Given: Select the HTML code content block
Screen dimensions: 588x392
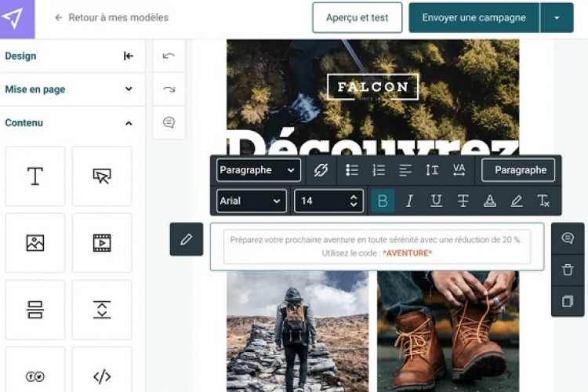Looking at the screenshot, I should [x=102, y=375].
